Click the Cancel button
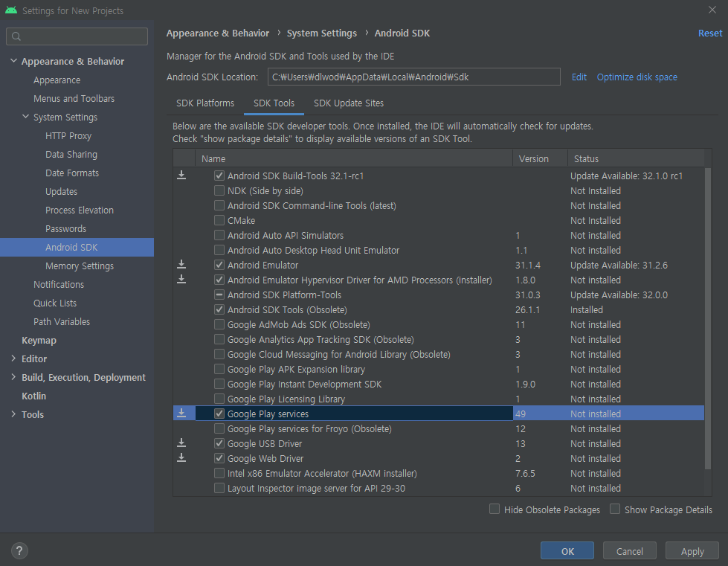The image size is (728, 566). (x=630, y=550)
